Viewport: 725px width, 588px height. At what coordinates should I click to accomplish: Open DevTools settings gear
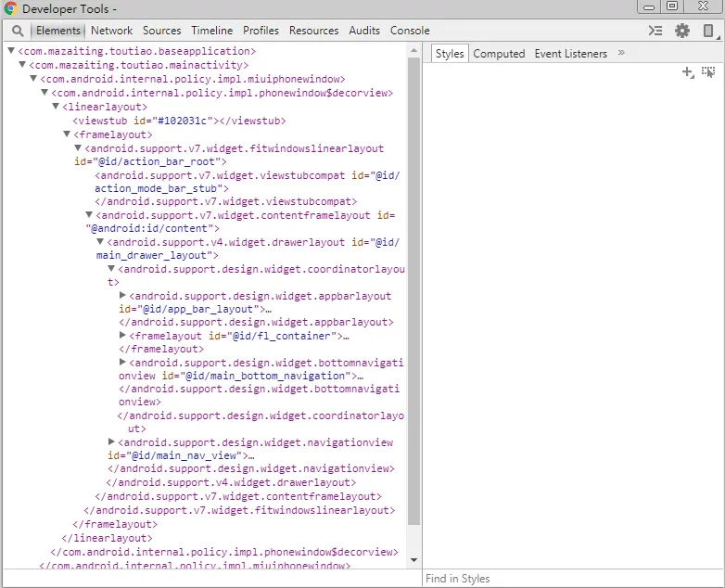coord(682,31)
